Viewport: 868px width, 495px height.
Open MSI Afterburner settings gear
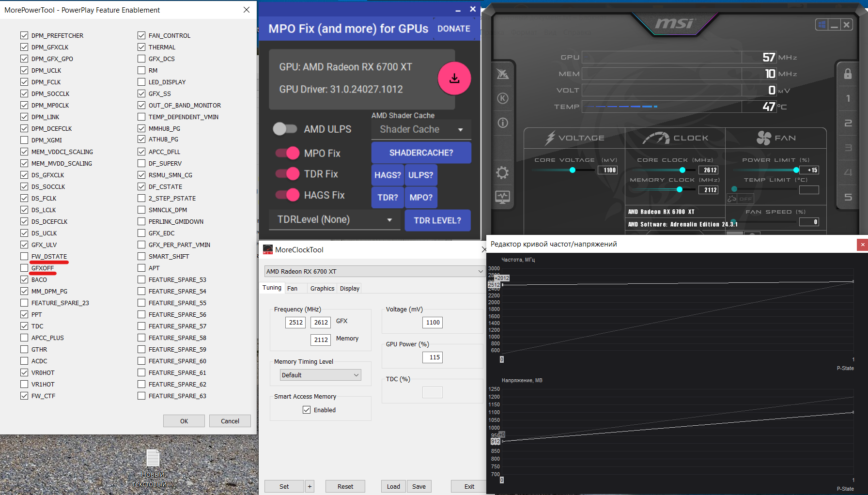pyautogui.click(x=503, y=173)
